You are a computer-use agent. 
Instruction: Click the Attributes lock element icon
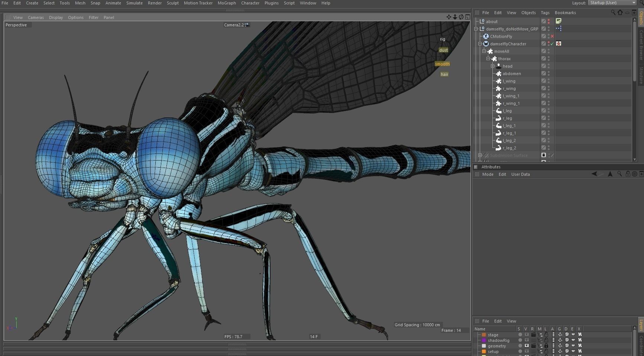(628, 174)
